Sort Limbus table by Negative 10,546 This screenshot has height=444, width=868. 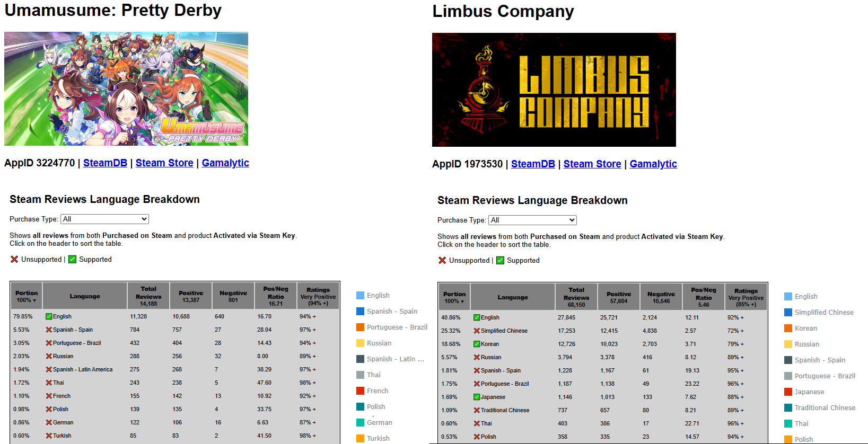(x=661, y=297)
